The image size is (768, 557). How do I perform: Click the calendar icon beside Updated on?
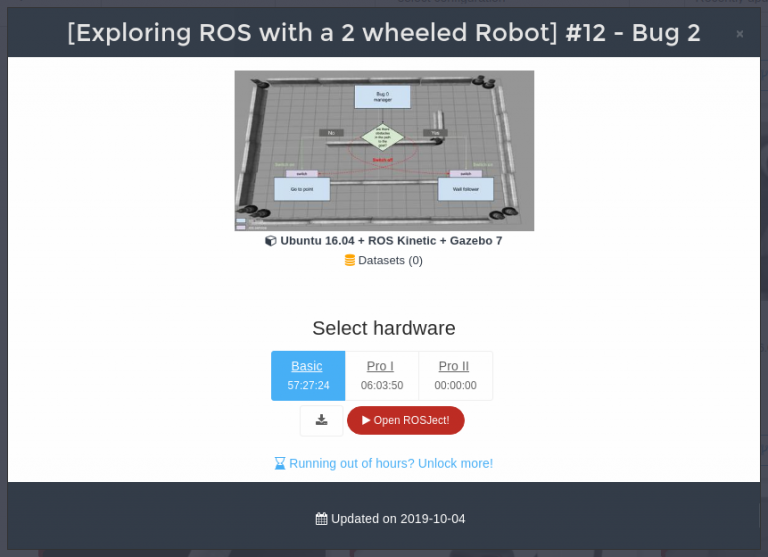pyautogui.click(x=321, y=519)
